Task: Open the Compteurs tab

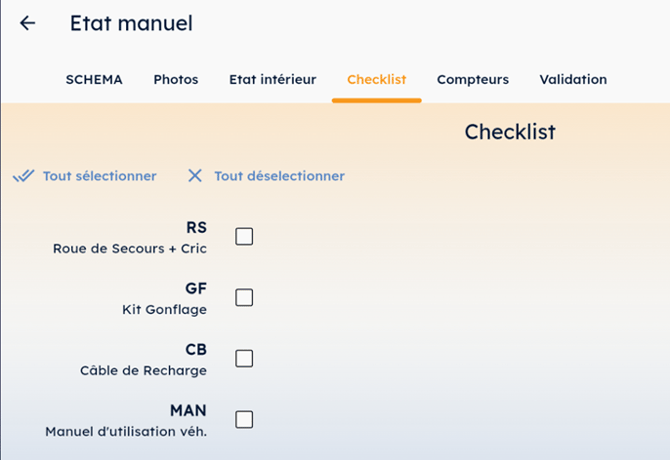Action: point(472,80)
